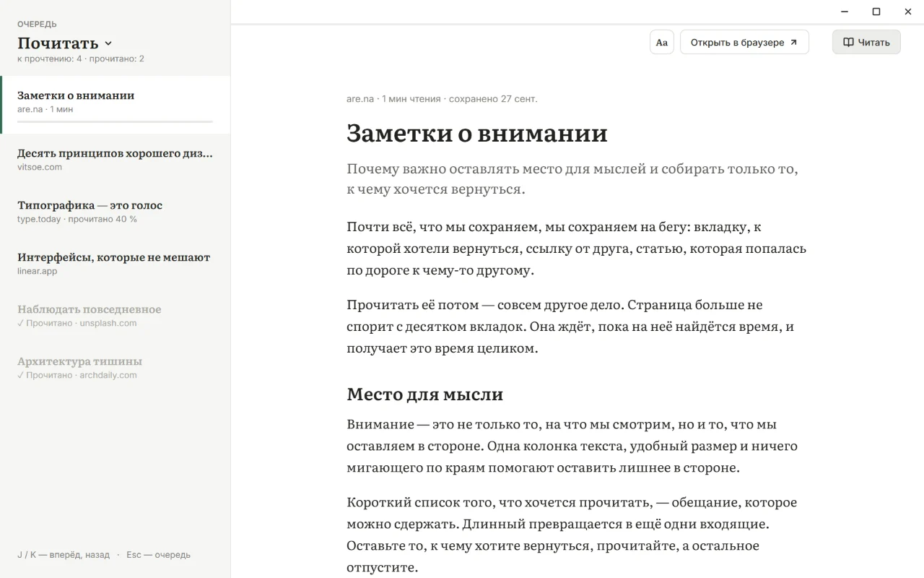The width and height of the screenshot is (924, 578).
Task: Click the paragraph beginning Короткий список того
Action: 572,535
